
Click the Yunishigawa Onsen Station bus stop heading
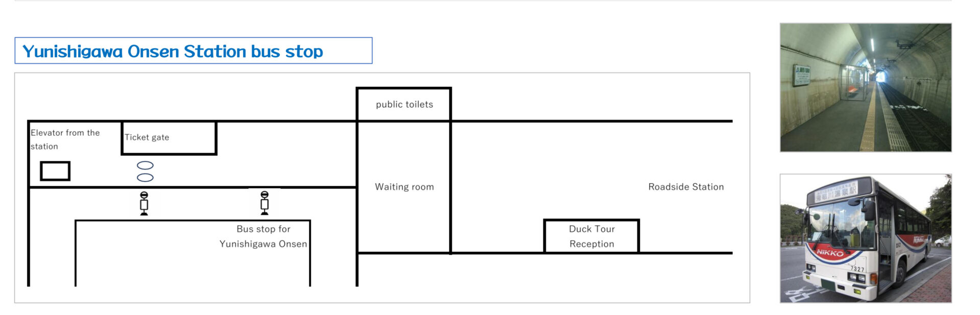(x=173, y=51)
